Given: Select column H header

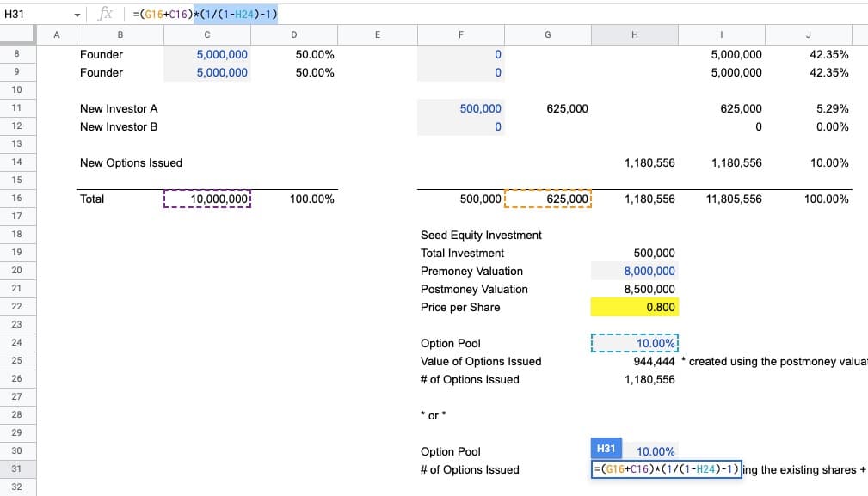Looking at the screenshot, I should 634,34.
